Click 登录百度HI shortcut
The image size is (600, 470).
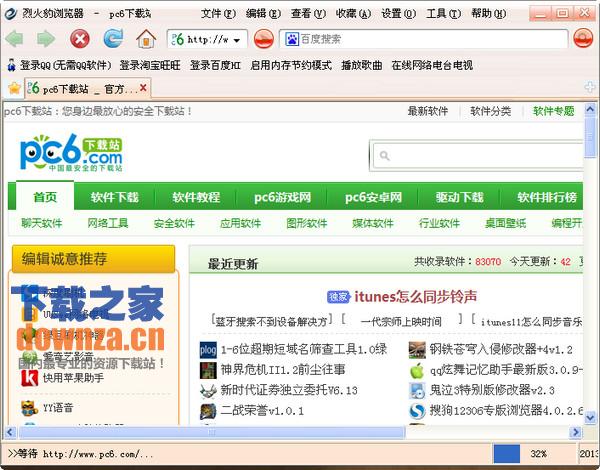tap(215, 65)
